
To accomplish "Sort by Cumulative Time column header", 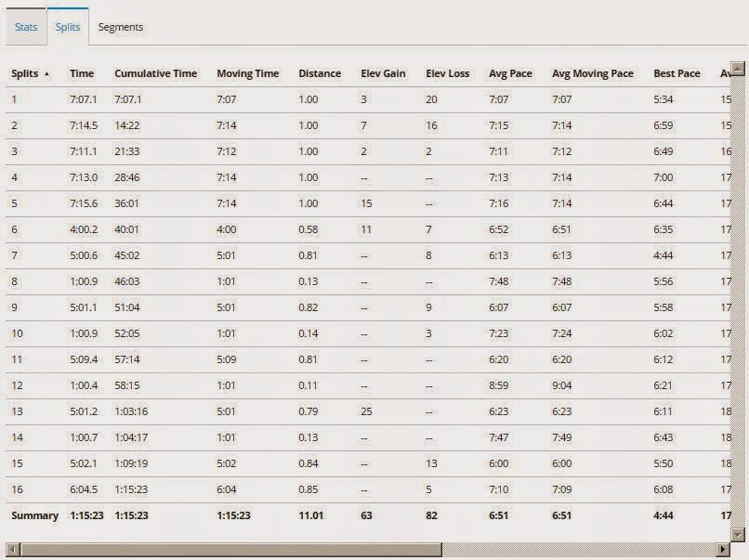I will tap(156, 73).
